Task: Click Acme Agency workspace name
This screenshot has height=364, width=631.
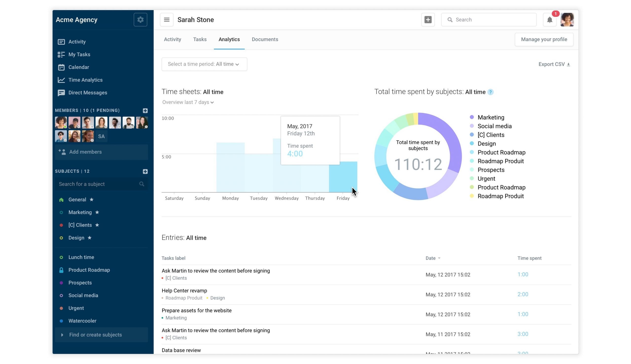Action: (76, 20)
